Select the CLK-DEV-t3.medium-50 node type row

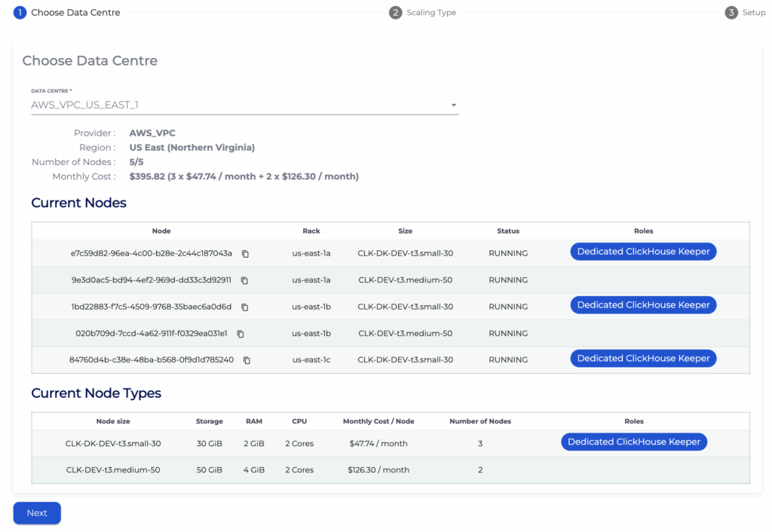pos(112,470)
